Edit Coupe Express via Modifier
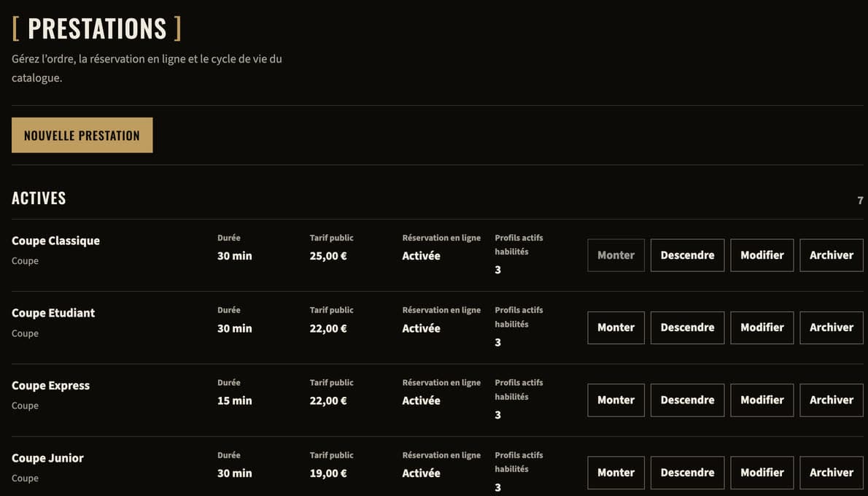The height and width of the screenshot is (496, 868). [762, 400]
